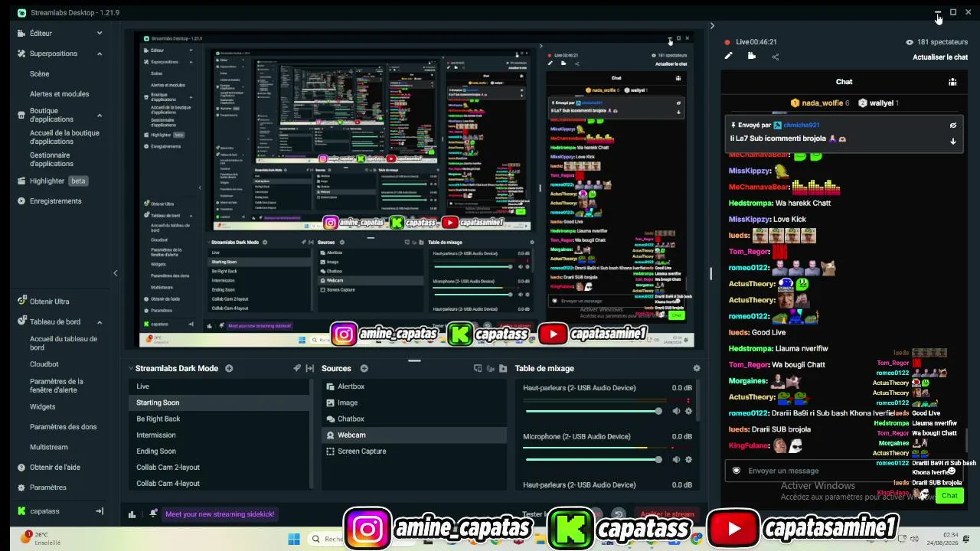
Task: Click the Windows Start button
Action: [294, 539]
